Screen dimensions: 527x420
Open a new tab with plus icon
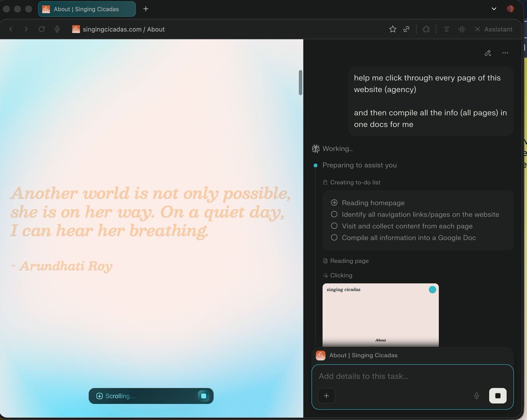coord(146,9)
